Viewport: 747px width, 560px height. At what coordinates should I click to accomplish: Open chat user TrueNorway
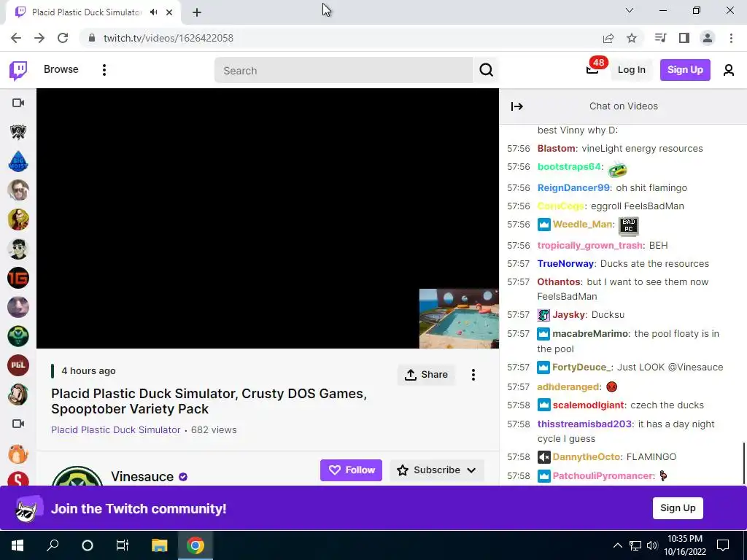click(565, 264)
